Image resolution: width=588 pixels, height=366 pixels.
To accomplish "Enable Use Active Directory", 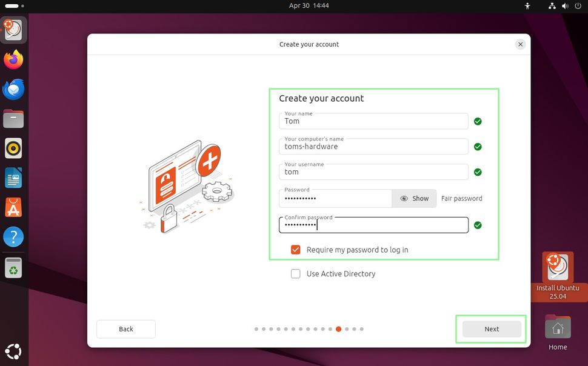I will (x=295, y=273).
